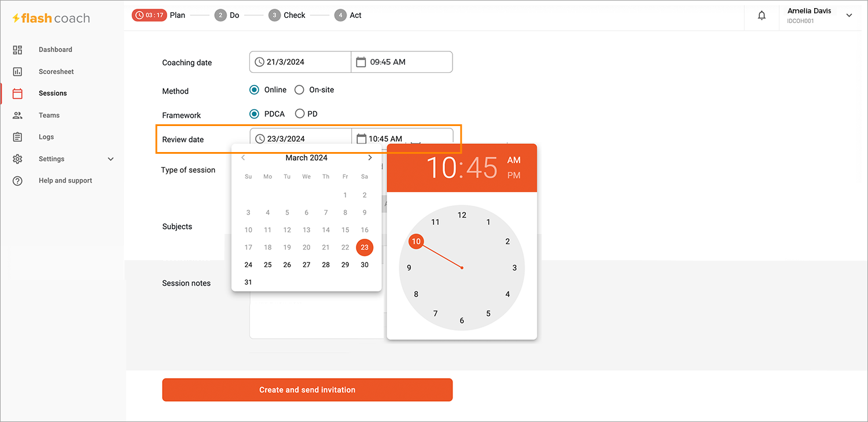Go to the Do step
The width and height of the screenshot is (868, 422).
click(x=227, y=15)
